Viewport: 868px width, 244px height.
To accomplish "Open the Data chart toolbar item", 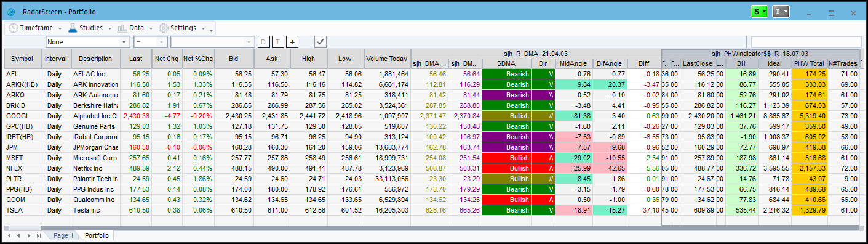I will 135,28.
